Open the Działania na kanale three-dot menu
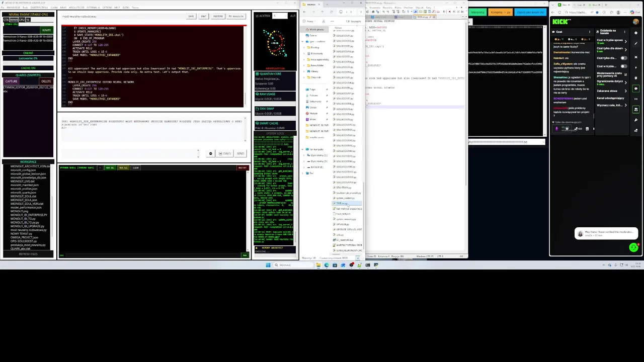Screen dimensions: 644x362 tap(625, 32)
